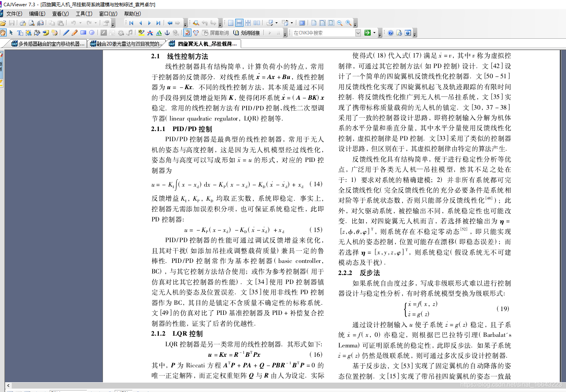The image size is (566, 392).
Task: Select the orange freehand pen tool
Action: point(74,33)
